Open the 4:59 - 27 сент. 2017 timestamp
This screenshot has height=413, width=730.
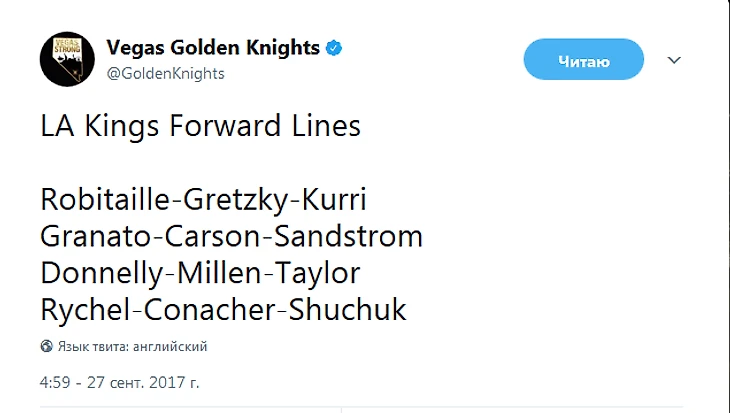[120, 383]
